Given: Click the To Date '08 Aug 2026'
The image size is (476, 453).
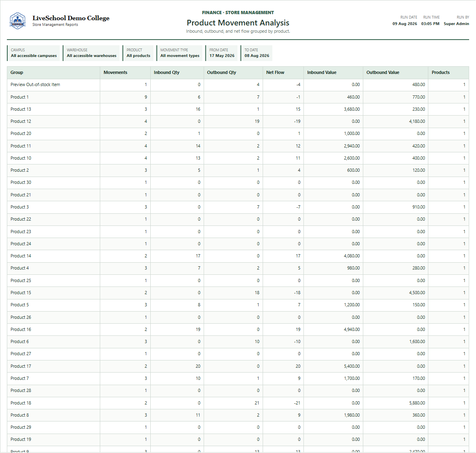Looking at the screenshot, I should (x=257, y=55).
